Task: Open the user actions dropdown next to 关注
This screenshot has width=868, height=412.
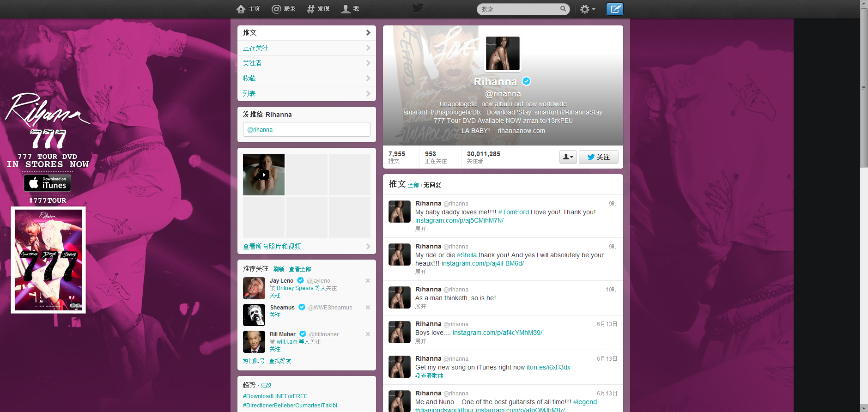Action: [568, 157]
